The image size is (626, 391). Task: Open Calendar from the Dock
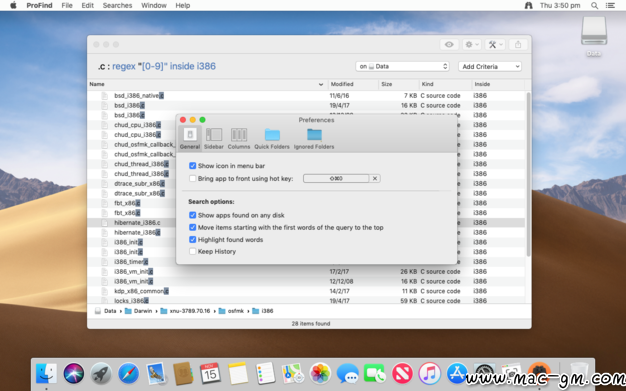coord(210,374)
